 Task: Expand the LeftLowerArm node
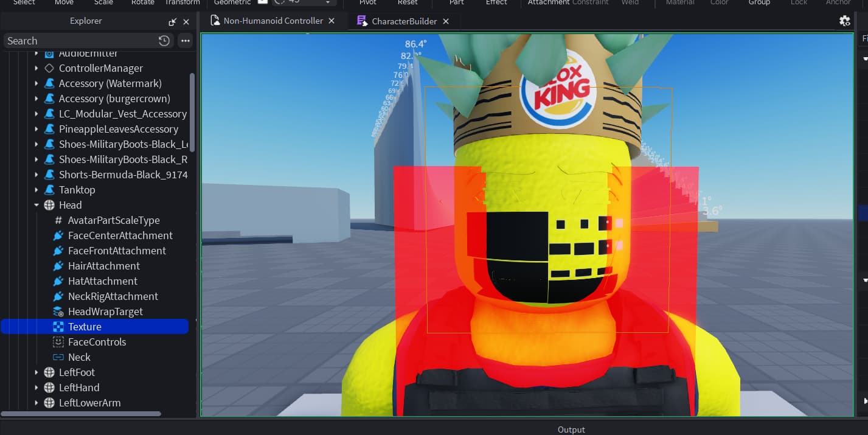(36, 403)
